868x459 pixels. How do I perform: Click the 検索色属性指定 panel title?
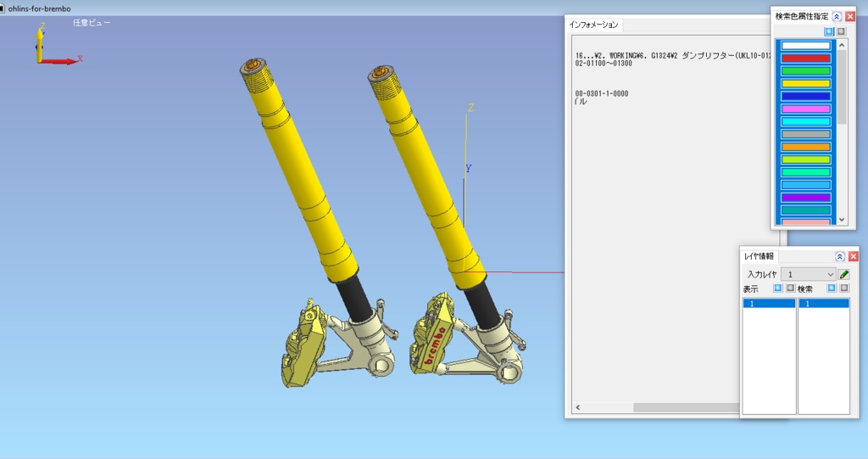[802, 17]
